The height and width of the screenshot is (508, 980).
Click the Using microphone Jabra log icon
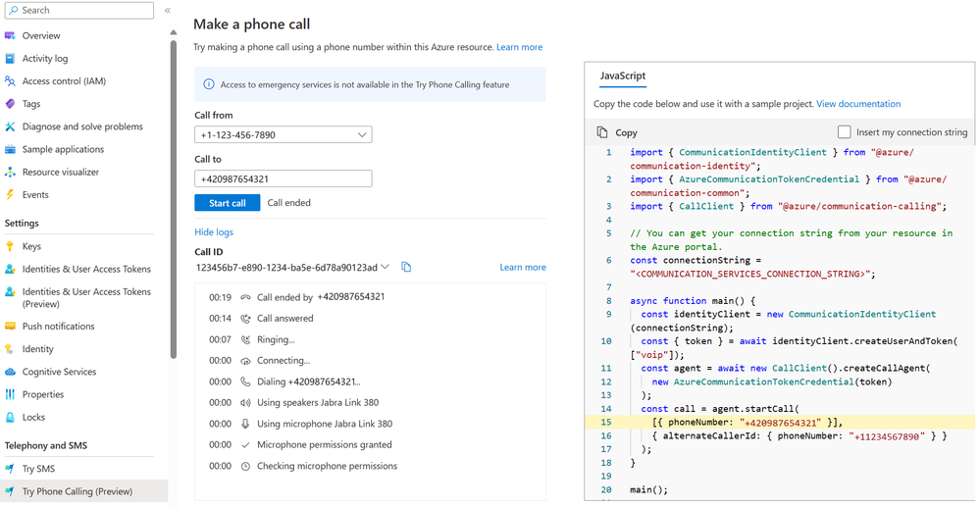tap(245, 424)
